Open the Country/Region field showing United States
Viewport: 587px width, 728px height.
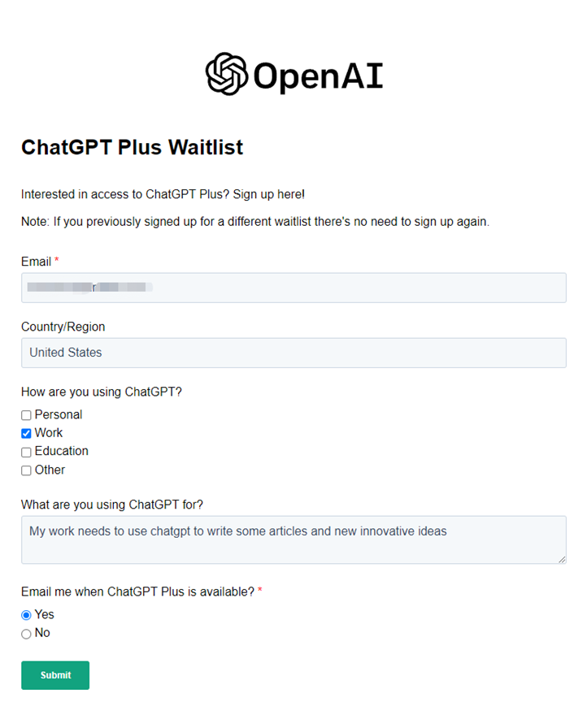pyautogui.click(x=293, y=353)
